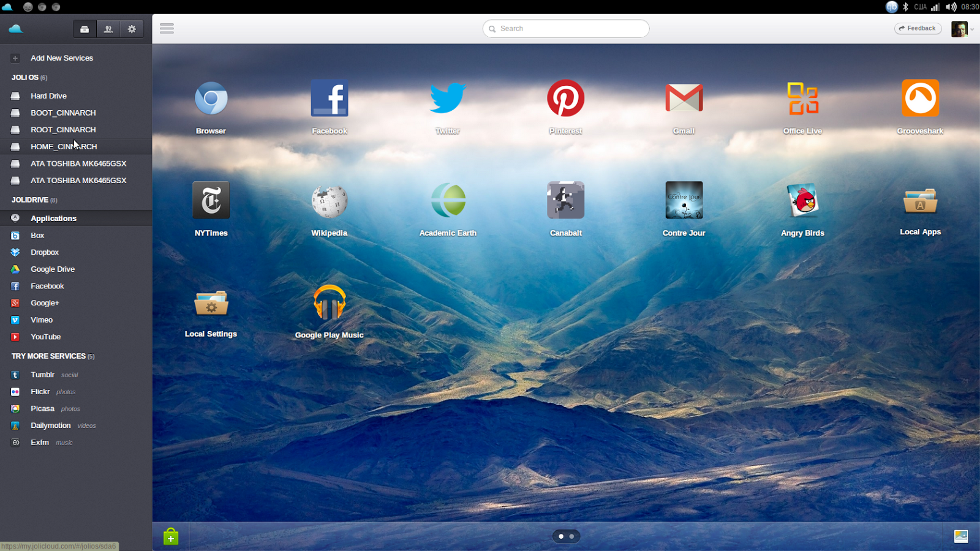Select ROOT_CINNARCH drive
The height and width of the screenshot is (551, 980).
click(x=76, y=130)
